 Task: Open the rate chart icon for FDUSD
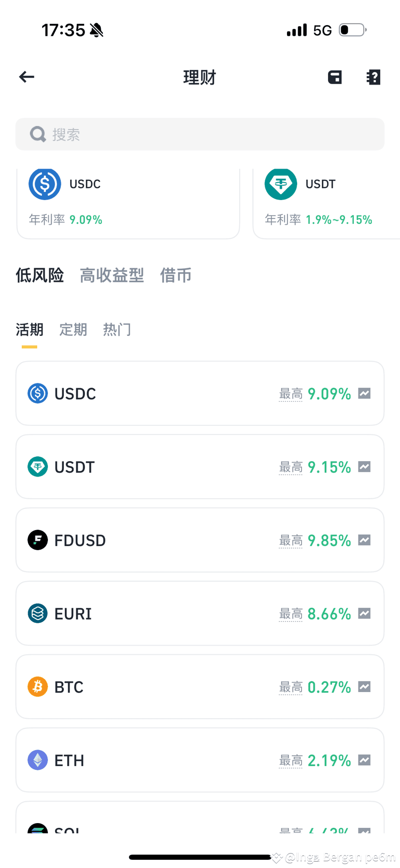coord(364,540)
